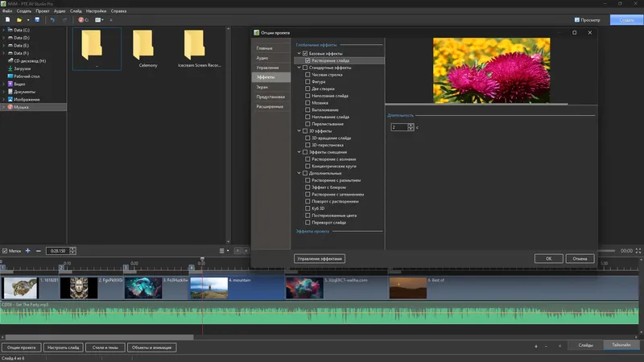Collapse the Дополнительные effects group
The width and height of the screenshot is (644, 362).
pyautogui.click(x=299, y=173)
